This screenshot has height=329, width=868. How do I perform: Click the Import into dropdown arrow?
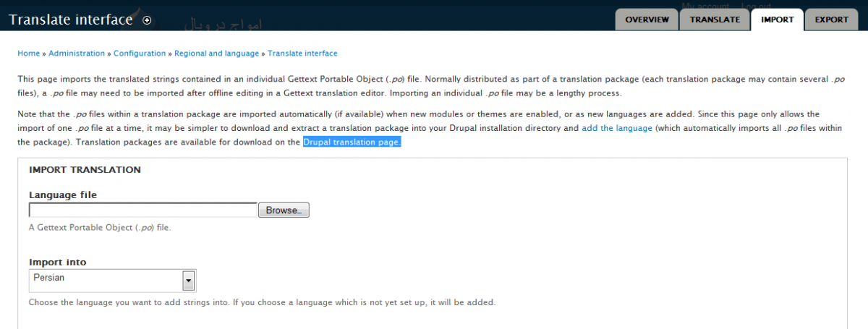click(189, 281)
